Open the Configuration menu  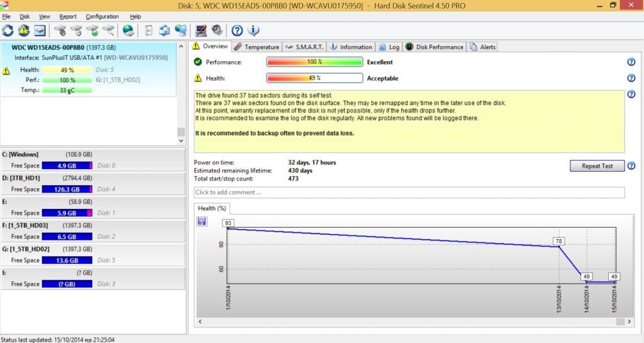[x=102, y=16]
